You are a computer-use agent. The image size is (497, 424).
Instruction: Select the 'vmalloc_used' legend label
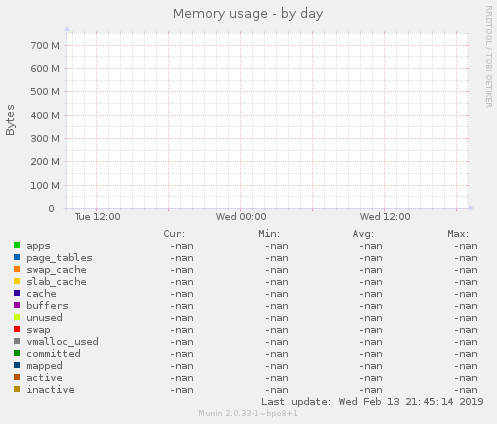[62, 342]
